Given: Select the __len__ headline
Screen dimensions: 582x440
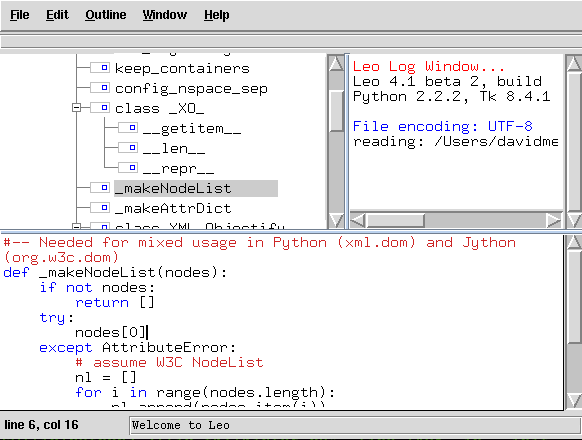Looking at the screenshot, I should click(174, 149).
